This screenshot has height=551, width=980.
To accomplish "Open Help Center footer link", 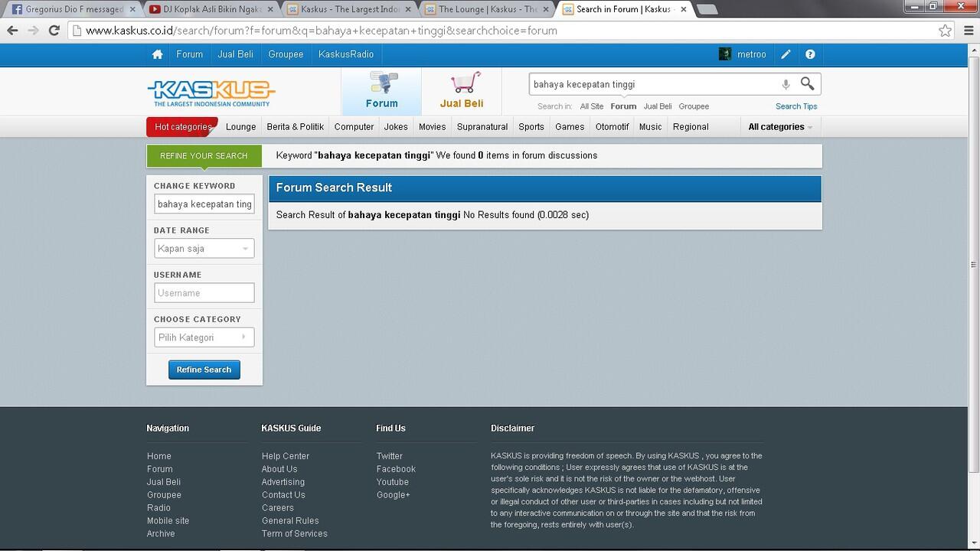I will tap(285, 456).
